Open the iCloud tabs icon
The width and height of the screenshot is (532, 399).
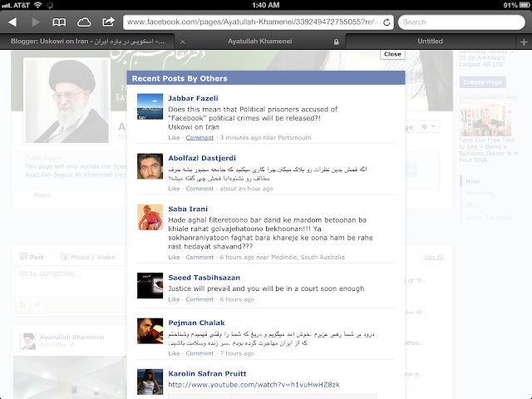(84, 22)
